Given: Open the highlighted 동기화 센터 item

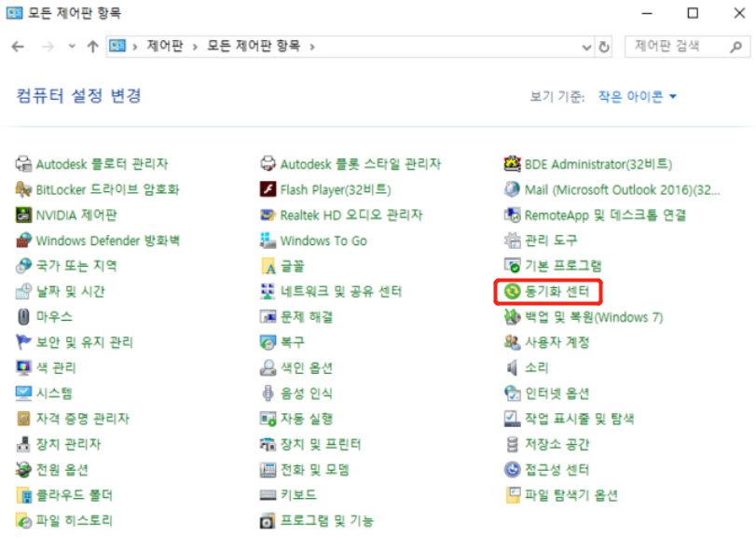Looking at the screenshot, I should [x=547, y=292].
